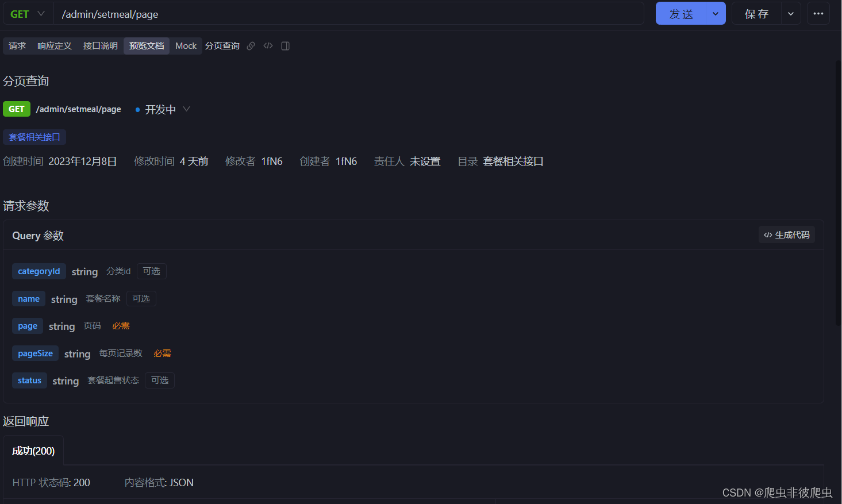Click the blue status dot beside 开发中
The height and width of the screenshot is (504, 842).
[x=137, y=109]
